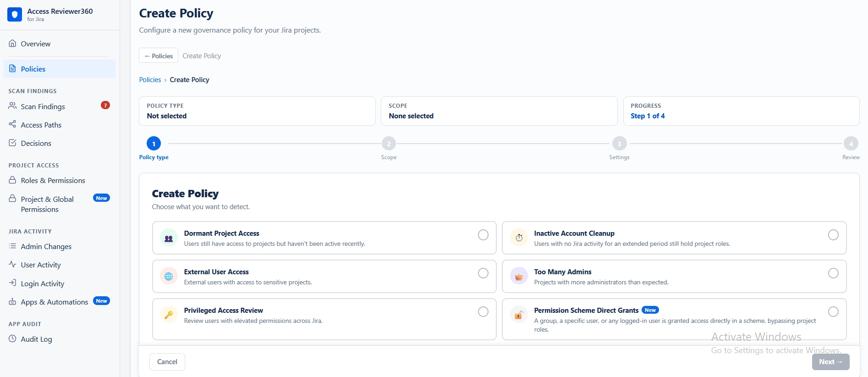
Task: Click the Policies document icon in sidebar
Action: coord(12,69)
